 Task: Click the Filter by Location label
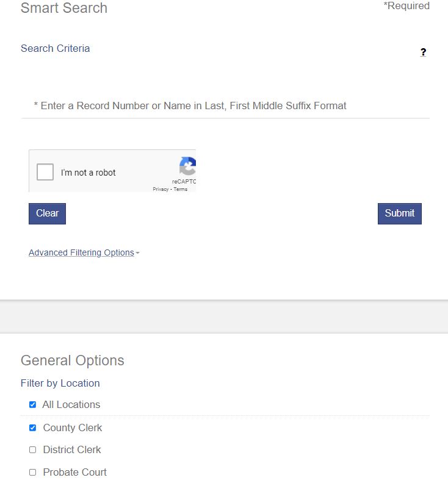click(60, 384)
